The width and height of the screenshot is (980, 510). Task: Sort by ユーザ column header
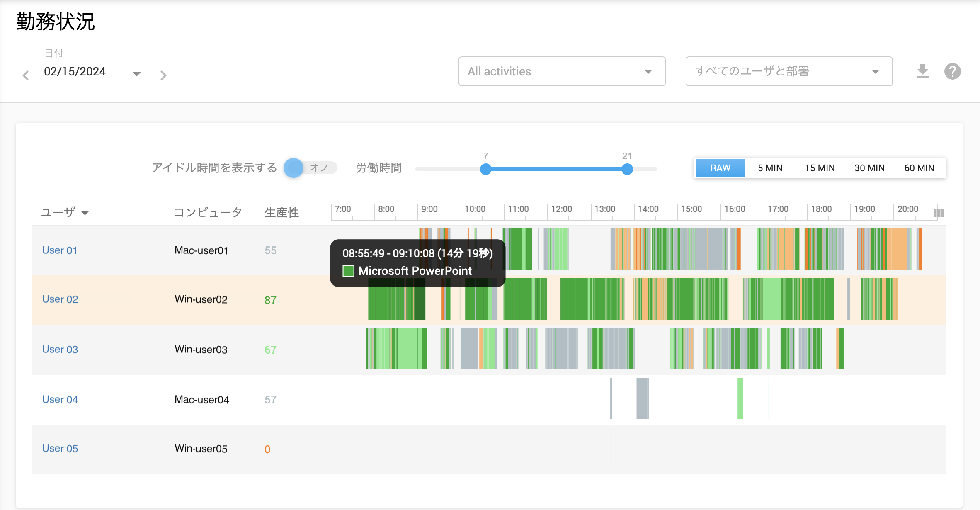coord(65,212)
